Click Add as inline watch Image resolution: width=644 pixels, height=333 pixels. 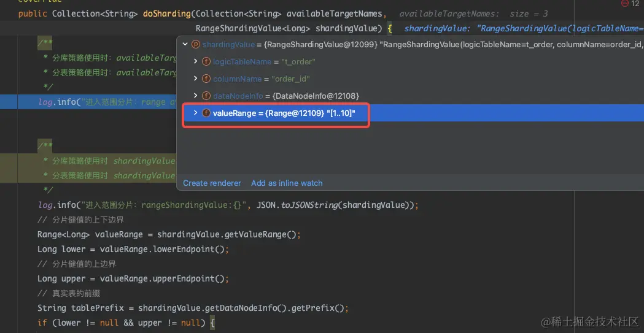(287, 183)
